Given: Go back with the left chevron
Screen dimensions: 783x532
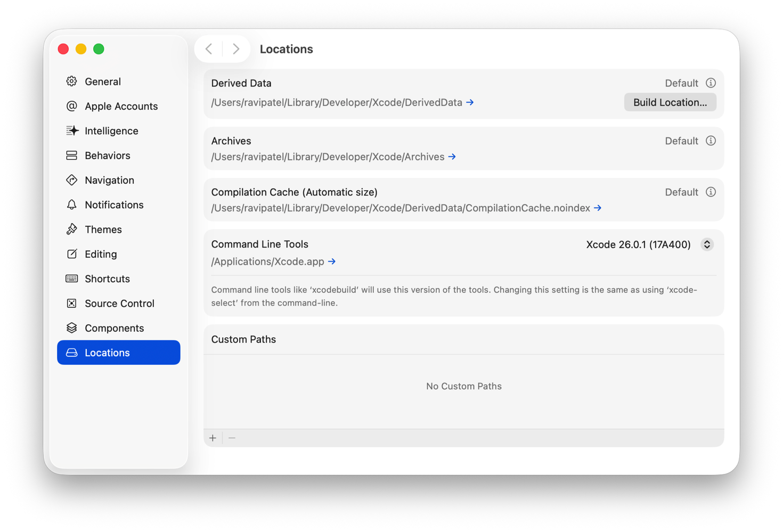Looking at the screenshot, I should pyautogui.click(x=209, y=49).
